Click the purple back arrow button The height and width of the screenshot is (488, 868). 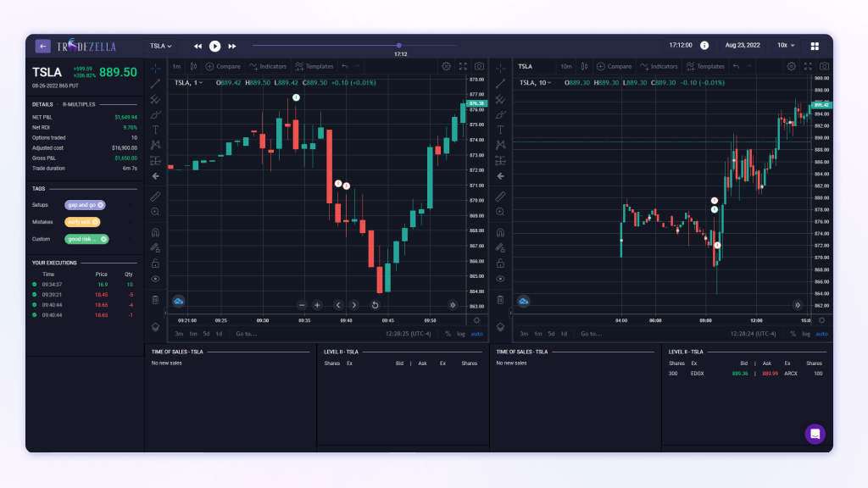coord(42,46)
